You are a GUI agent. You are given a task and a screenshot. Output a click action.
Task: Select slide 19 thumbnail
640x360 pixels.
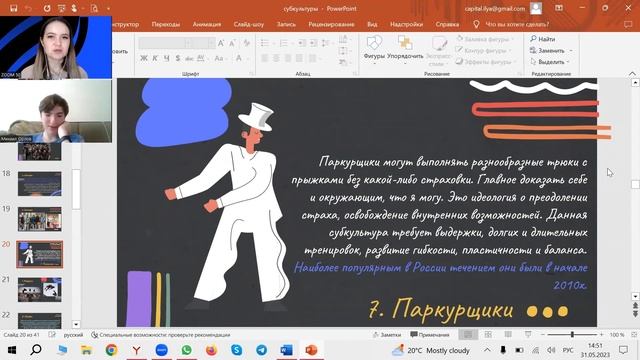(x=40, y=219)
